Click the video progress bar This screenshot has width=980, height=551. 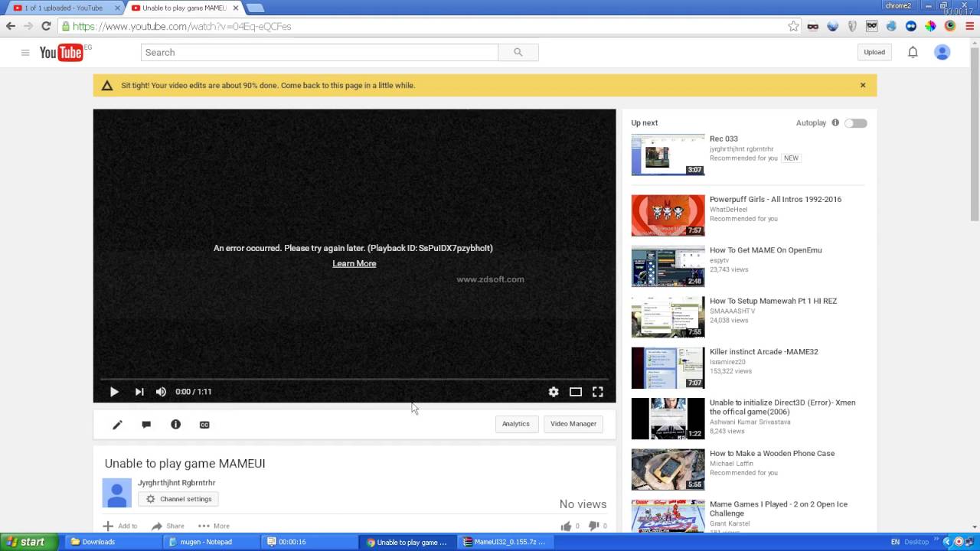click(x=354, y=379)
